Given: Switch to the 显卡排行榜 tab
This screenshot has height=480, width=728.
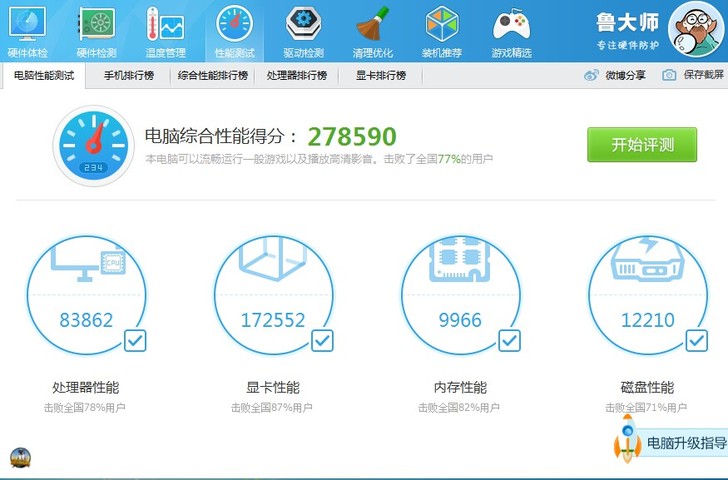Looking at the screenshot, I should 381,75.
